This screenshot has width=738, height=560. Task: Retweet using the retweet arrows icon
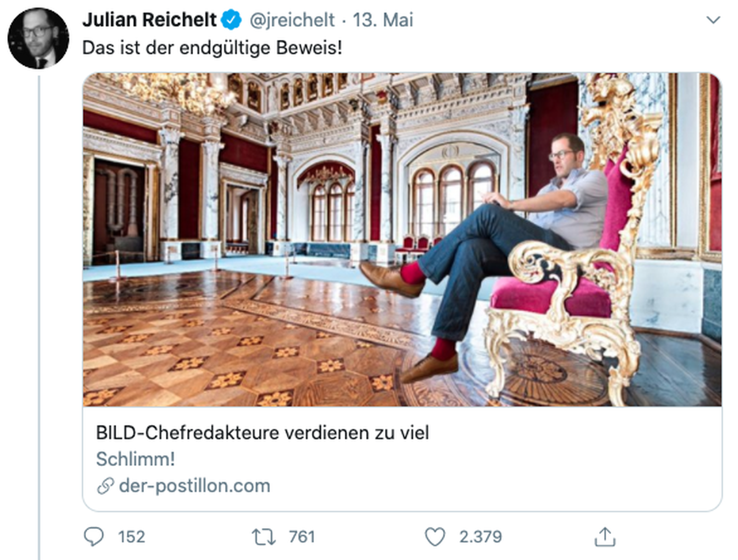[264, 536]
